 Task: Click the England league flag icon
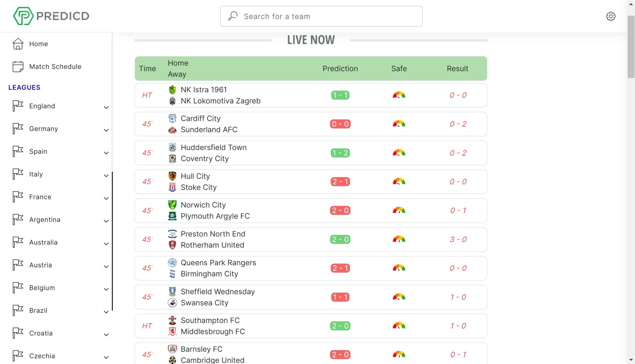click(x=18, y=106)
